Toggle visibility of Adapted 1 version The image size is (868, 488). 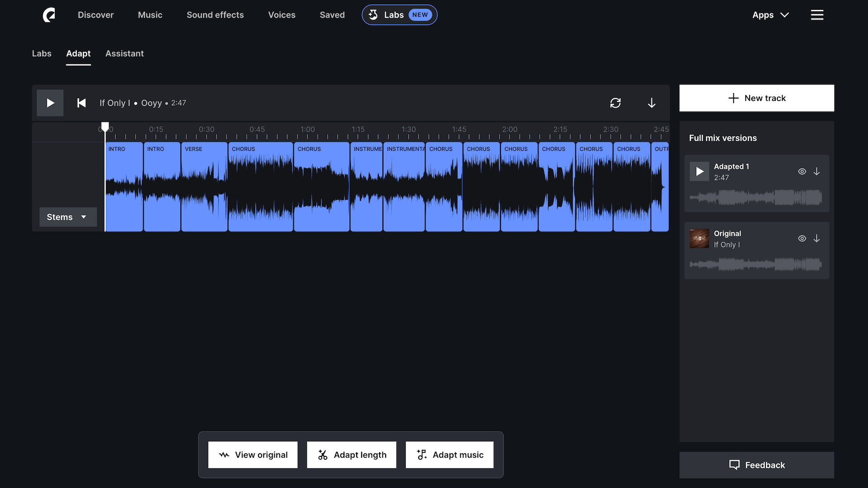click(x=802, y=172)
